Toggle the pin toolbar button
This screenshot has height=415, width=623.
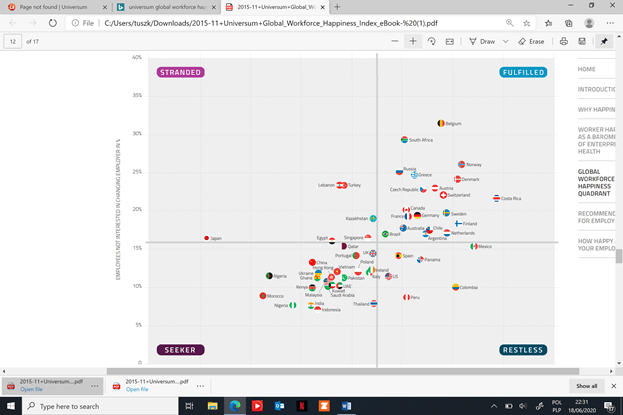pyautogui.click(x=606, y=42)
